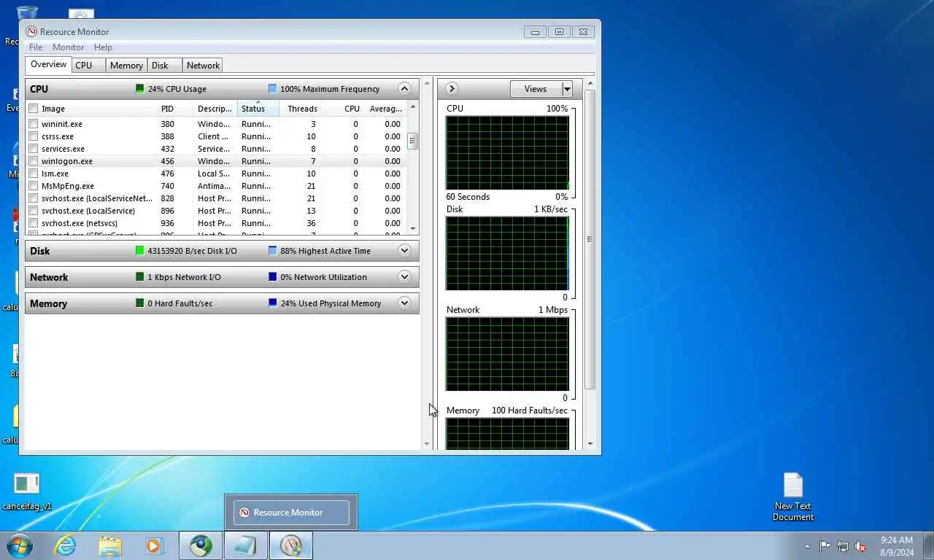Click the left pane scroll up arrow
The image size is (934, 560).
(x=427, y=83)
